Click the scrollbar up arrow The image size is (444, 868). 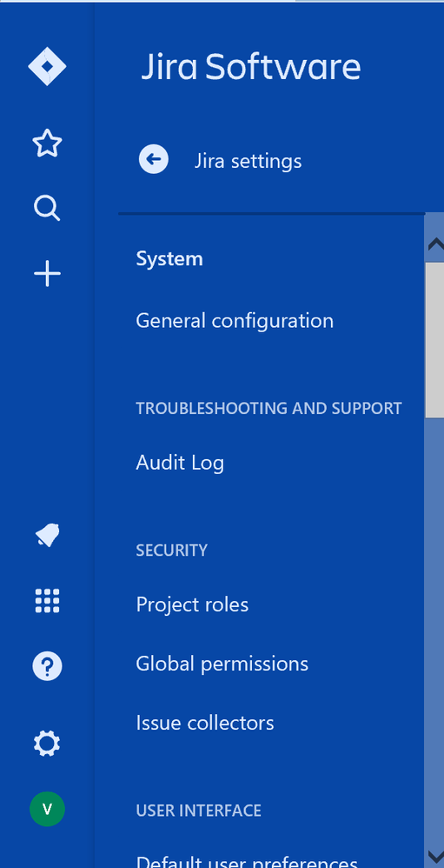tap(434, 244)
